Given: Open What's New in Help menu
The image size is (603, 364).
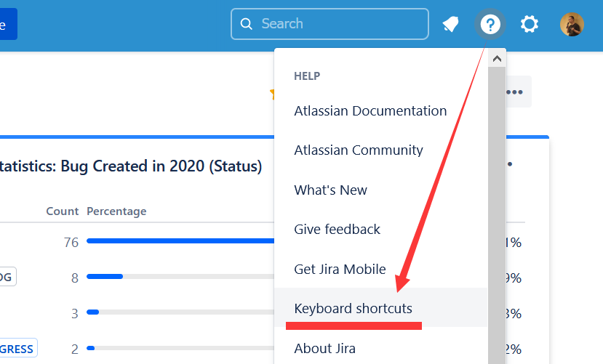Looking at the screenshot, I should click(x=330, y=190).
